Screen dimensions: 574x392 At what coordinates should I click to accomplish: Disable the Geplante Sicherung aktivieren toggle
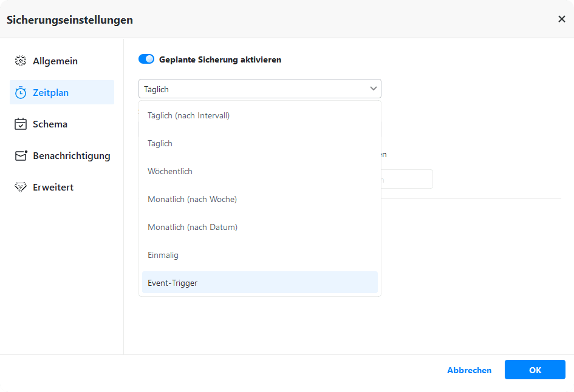point(146,59)
